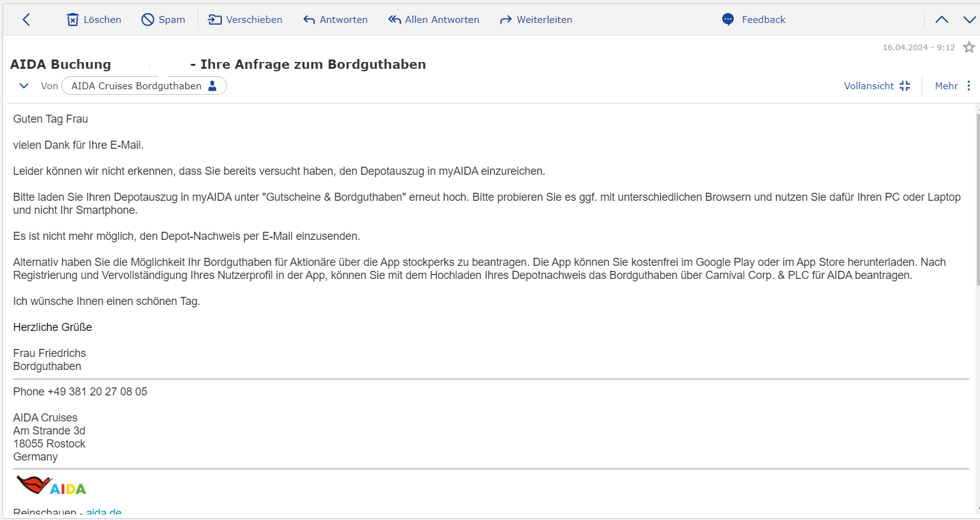The image size is (980, 520).
Task: Move email using Verschieben
Action: [245, 20]
